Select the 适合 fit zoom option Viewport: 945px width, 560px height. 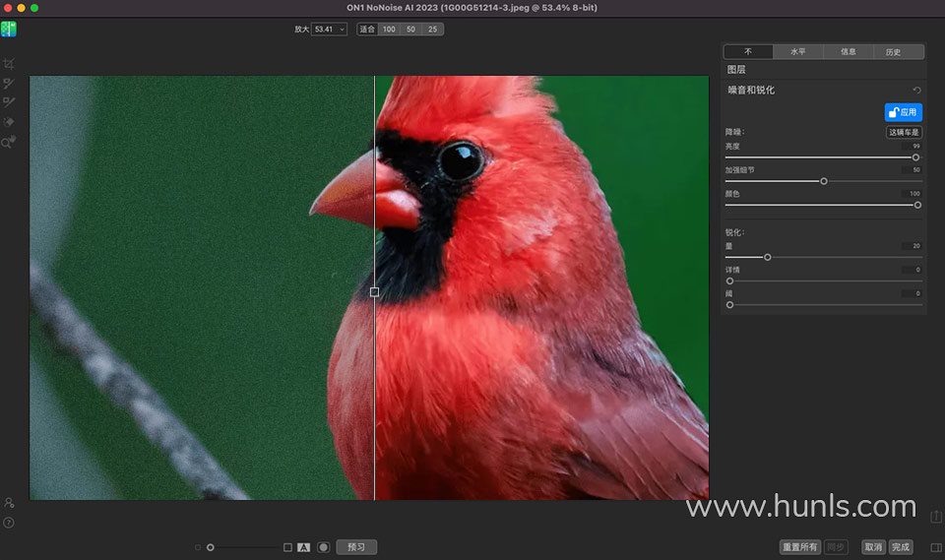(x=367, y=30)
